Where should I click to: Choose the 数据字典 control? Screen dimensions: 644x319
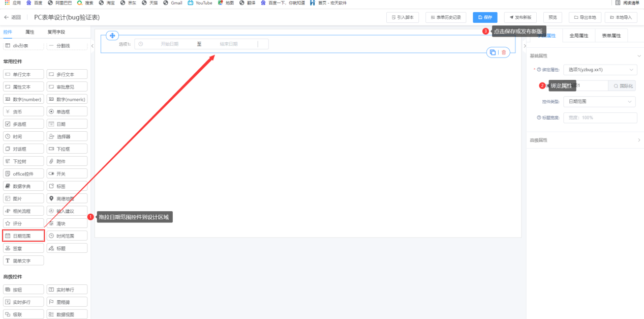(23, 186)
